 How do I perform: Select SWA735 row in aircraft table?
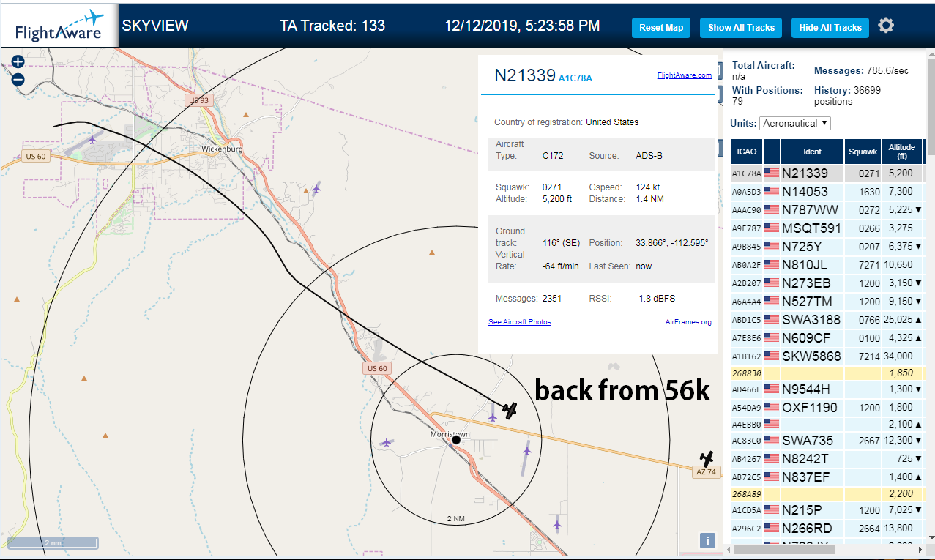[x=827, y=441]
